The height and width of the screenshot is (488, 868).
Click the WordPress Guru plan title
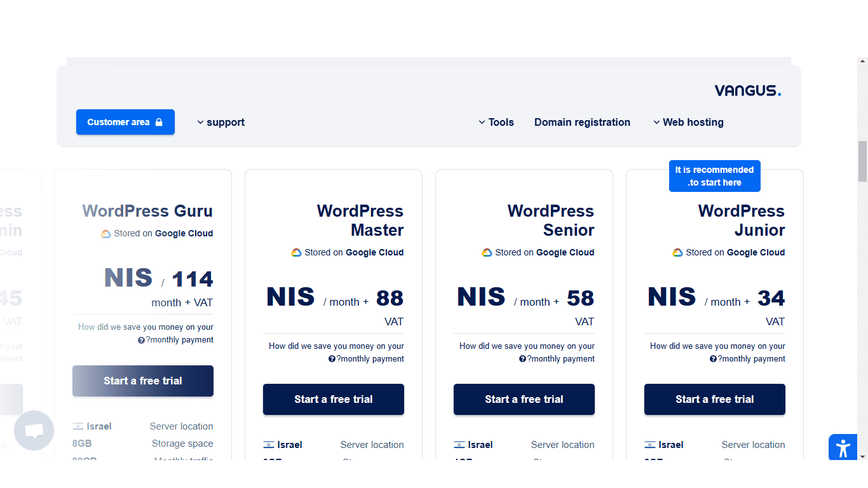tap(147, 211)
